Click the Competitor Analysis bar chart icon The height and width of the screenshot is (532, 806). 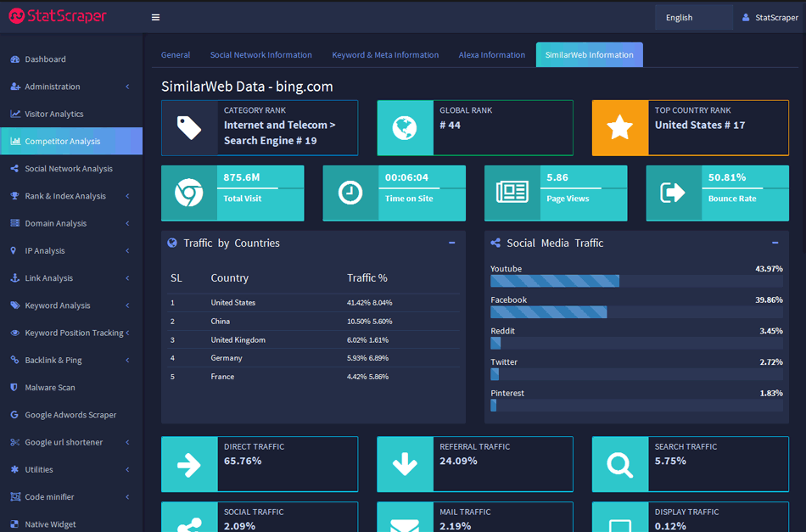(15, 141)
